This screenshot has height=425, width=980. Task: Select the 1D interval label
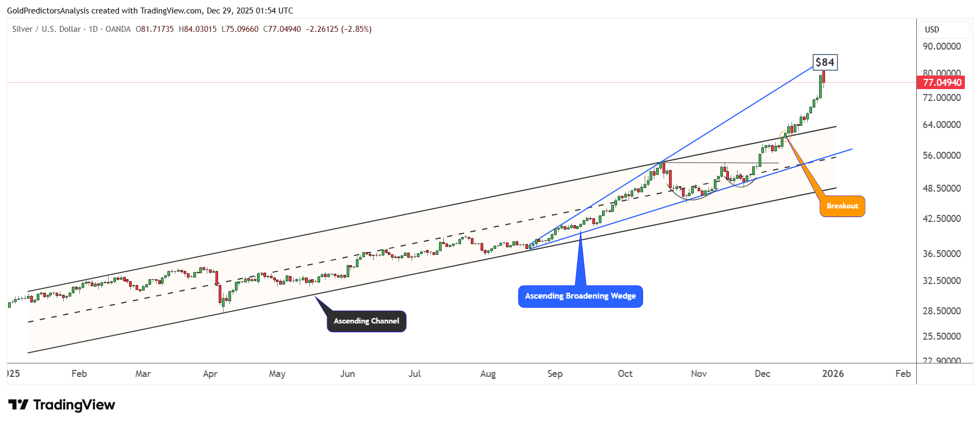click(93, 29)
